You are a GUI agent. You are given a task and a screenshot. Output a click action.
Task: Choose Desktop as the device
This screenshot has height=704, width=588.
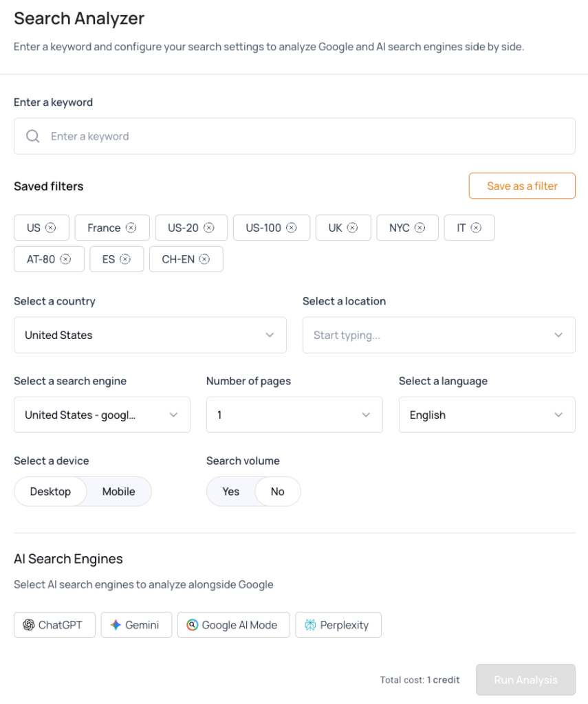coord(50,492)
